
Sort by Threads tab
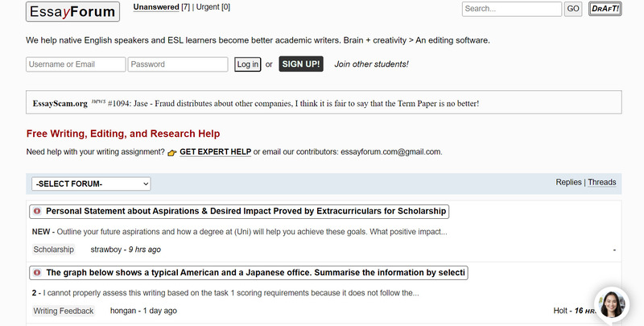601,182
